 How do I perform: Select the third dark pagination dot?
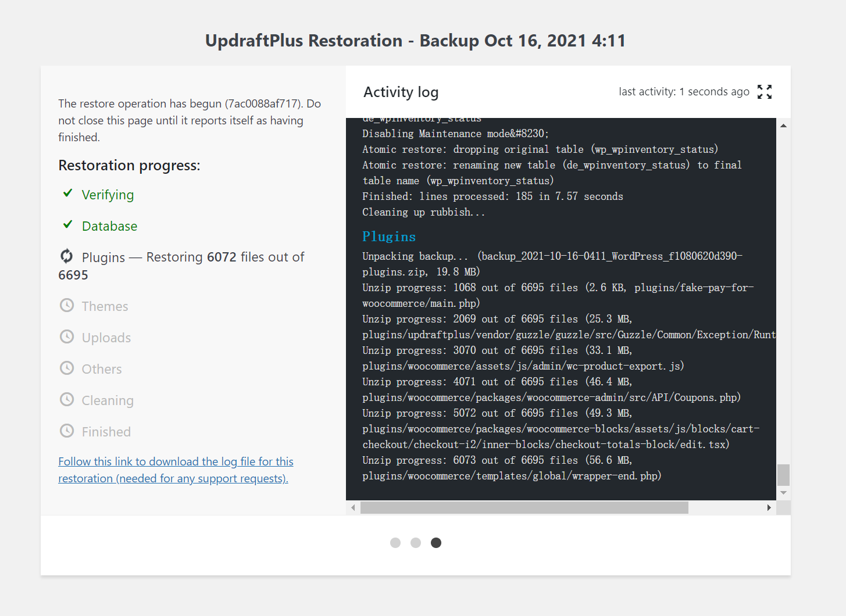tap(436, 543)
